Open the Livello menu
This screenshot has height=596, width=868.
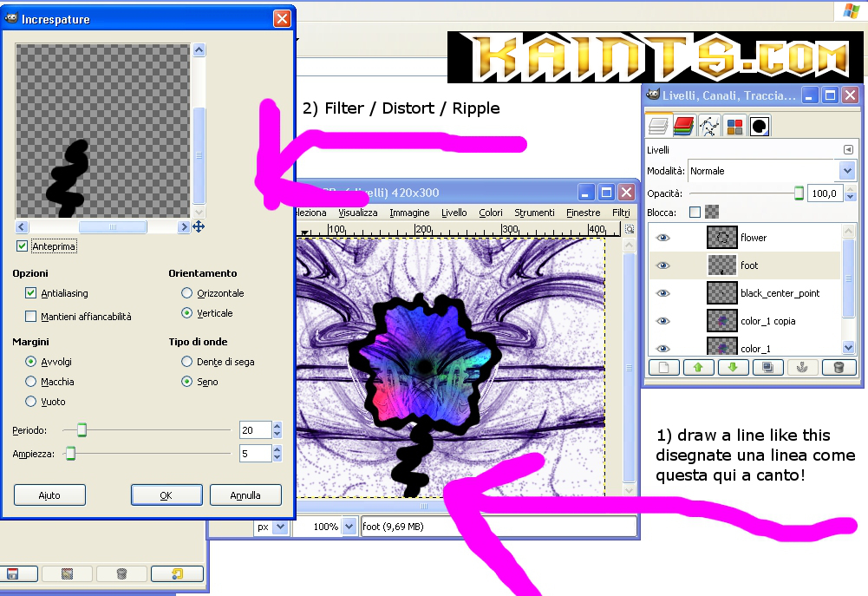(454, 213)
